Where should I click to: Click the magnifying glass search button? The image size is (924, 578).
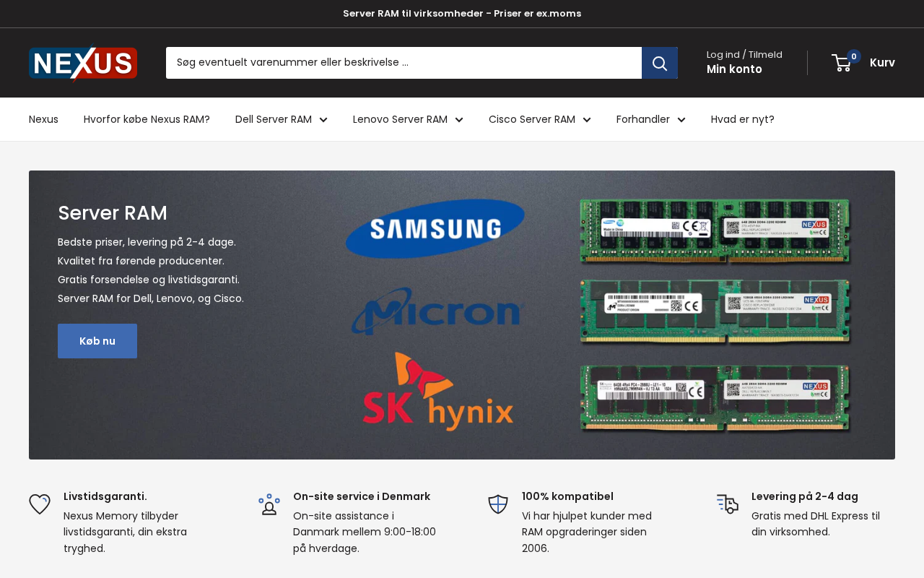(660, 63)
